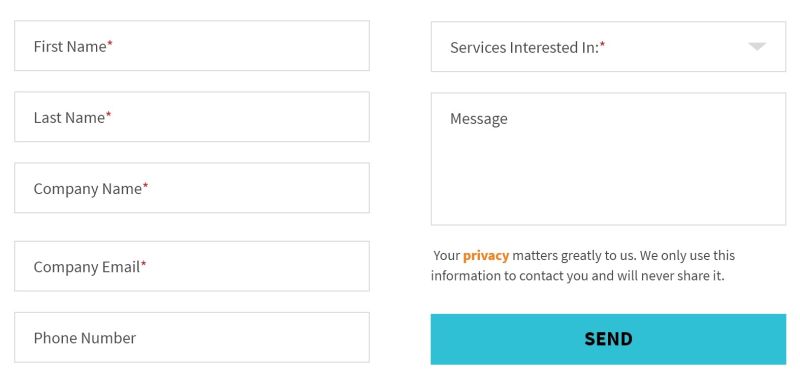Click the required asterisk beside Last Name
The width and height of the screenshot is (800, 385).
pyautogui.click(x=108, y=116)
